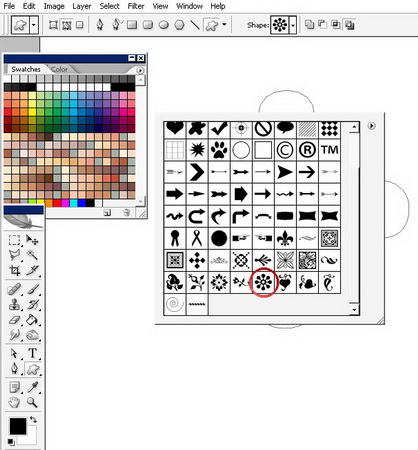Open the Filter menu
The image size is (418, 450).
(136, 6)
